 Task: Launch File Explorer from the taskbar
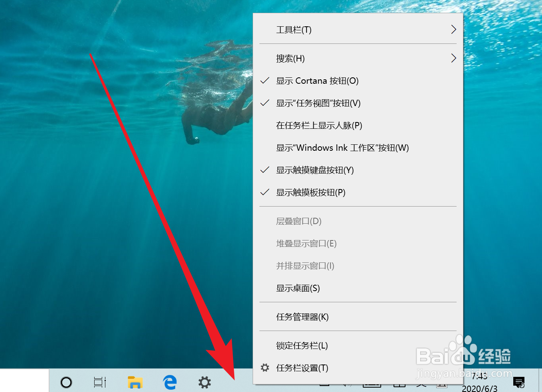point(135,382)
